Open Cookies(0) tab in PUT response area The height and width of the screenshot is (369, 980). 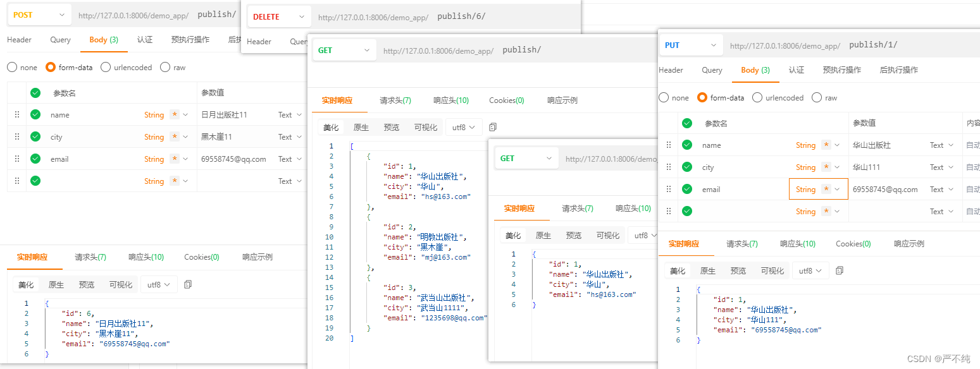(853, 244)
